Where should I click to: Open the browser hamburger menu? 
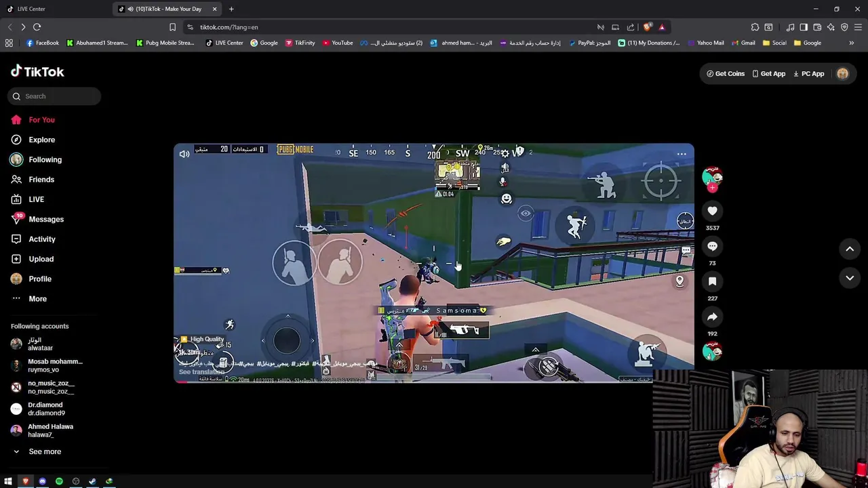[858, 27]
